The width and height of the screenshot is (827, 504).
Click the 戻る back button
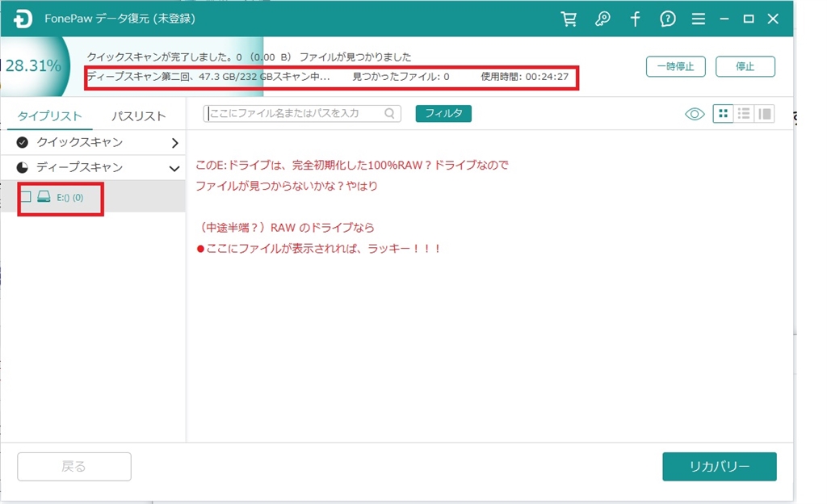pos(74,467)
